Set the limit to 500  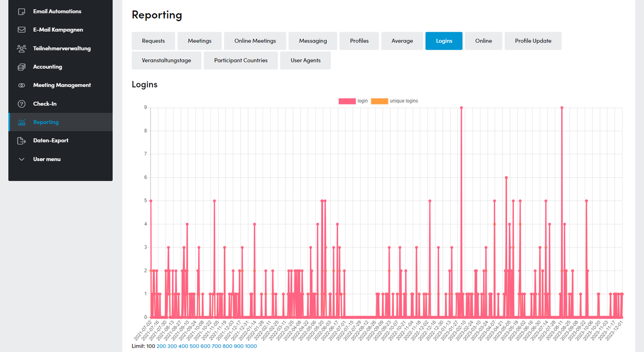(x=194, y=346)
